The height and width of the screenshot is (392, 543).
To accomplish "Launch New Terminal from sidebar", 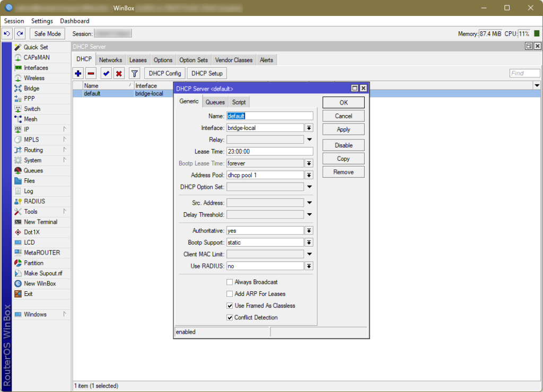I will pos(37,222).
